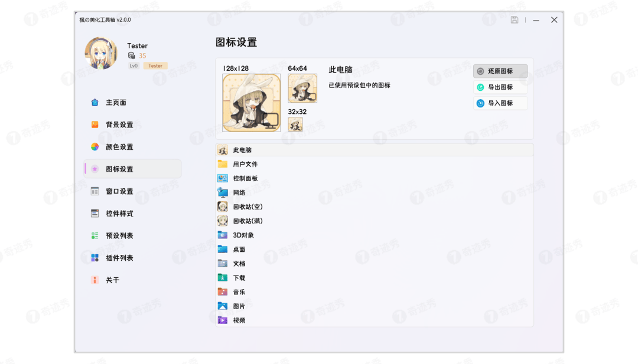
Task: Click the 控制面板 icon in list
Action: (223, 178)
